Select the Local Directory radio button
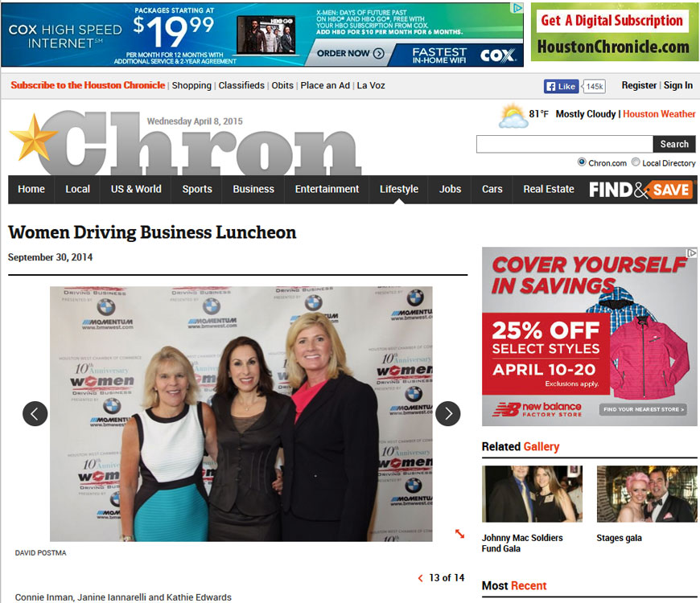700x603 pixels. click(x=636, y=162)
